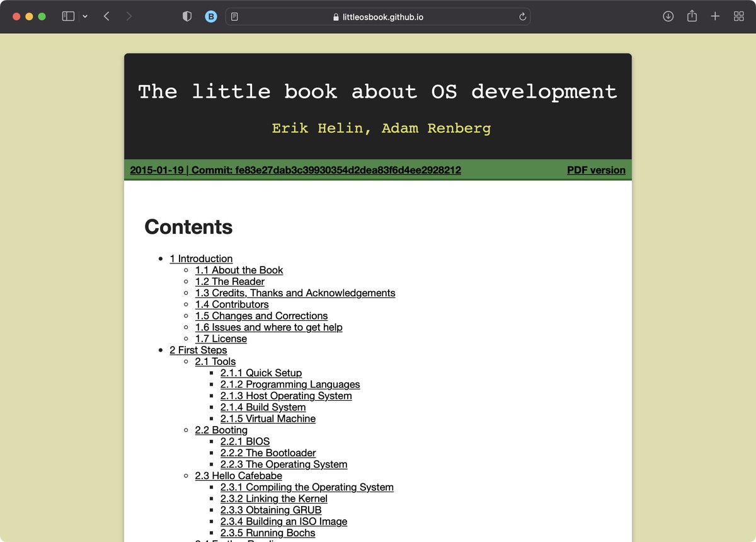Go to 1.2 The Reader
The width and height of the screenshot is (756, 542).
click(229, 281)
